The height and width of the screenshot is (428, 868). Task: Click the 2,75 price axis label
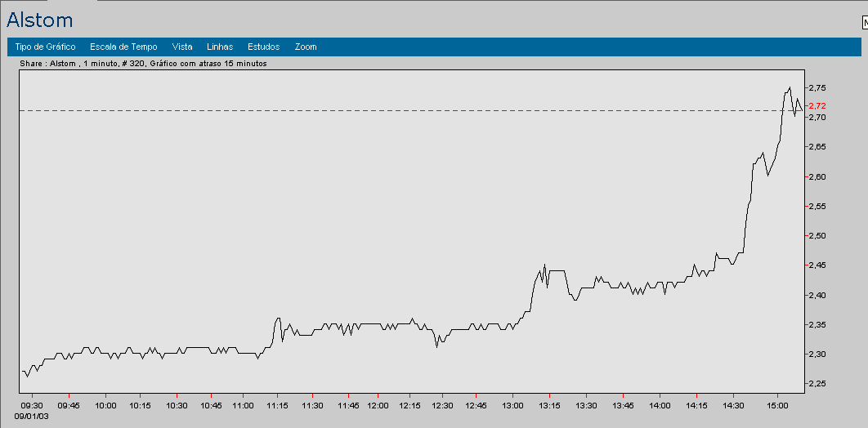click(x=817, y=88)
